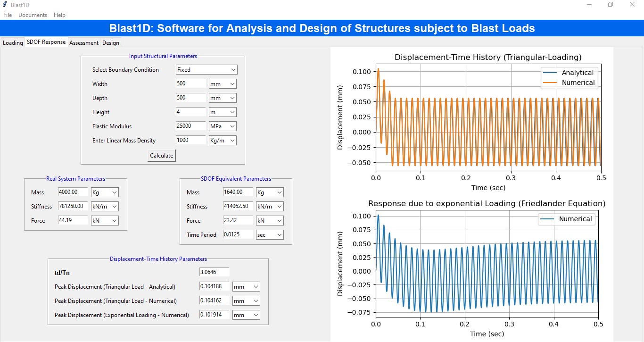The width and height of the screenshot is (644, 342).
Task: Click Peak Displacement Triangular Numerical value field
Action: 215,300
